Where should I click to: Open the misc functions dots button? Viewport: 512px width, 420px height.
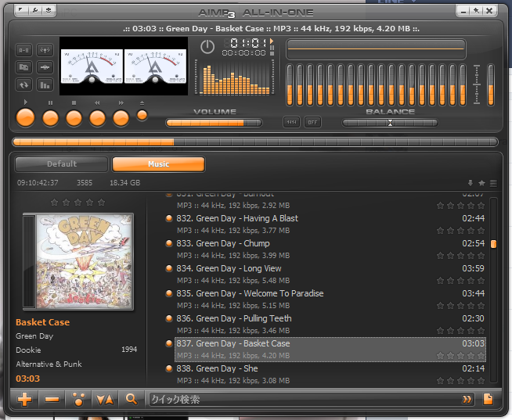(78, 399)
